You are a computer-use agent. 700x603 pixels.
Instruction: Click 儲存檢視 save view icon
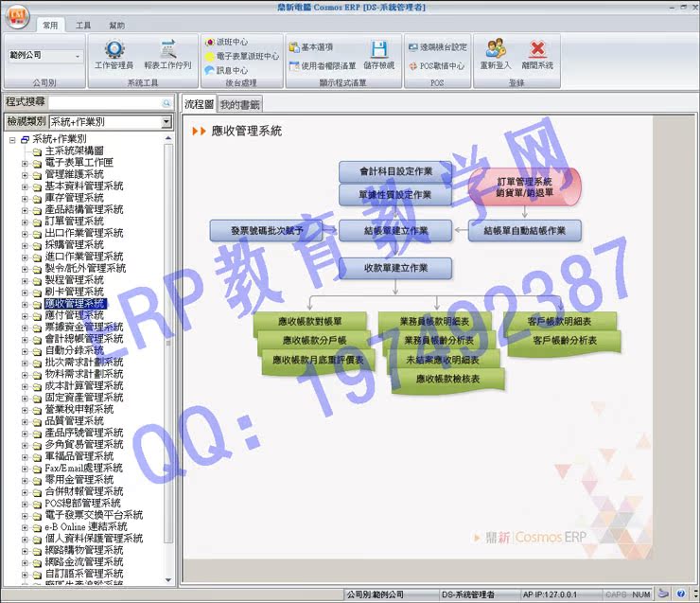coord(379,56)
